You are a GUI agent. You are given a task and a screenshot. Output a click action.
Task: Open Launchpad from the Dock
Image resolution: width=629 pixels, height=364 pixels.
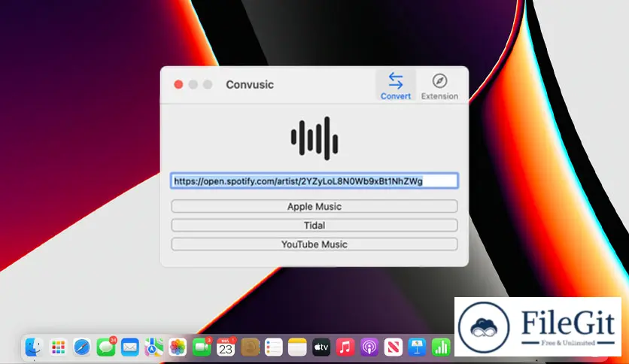pos(58,347)
